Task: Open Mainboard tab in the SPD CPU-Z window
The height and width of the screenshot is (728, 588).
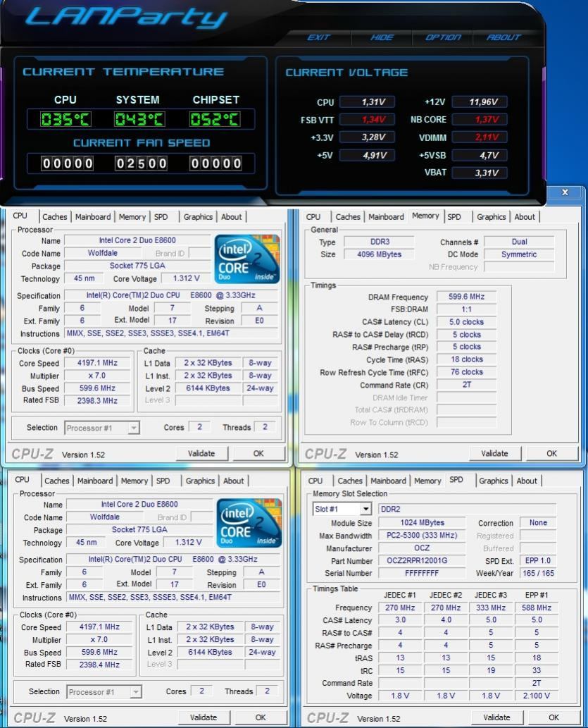Action: [389, 481]
